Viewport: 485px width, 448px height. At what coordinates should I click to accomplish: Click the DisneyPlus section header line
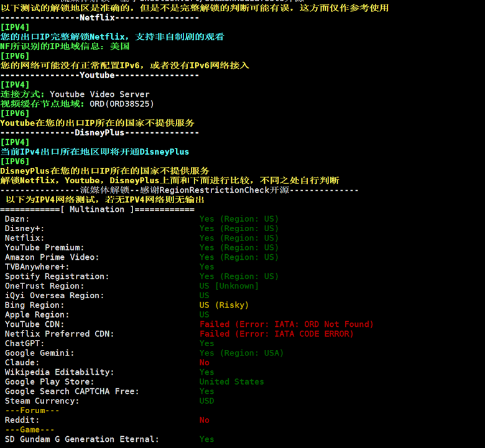click(99, 132)
